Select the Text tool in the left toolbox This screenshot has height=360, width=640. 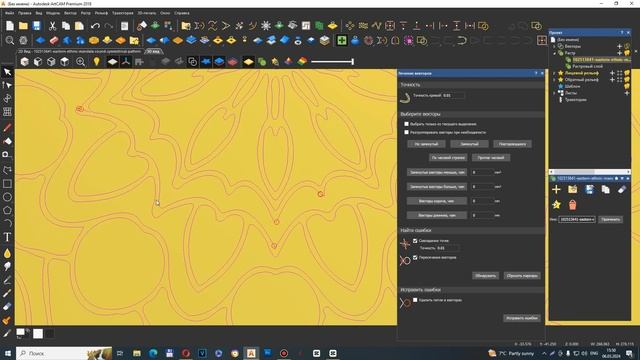coord(7,237)
